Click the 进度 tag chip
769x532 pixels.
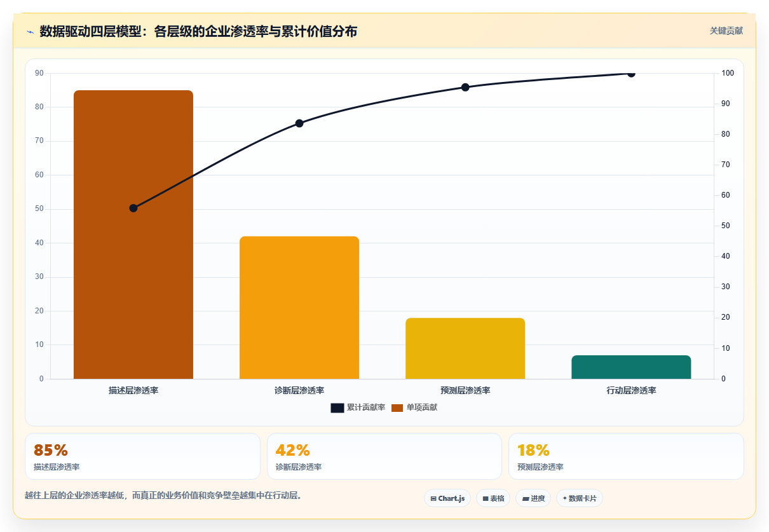click(x=533, y=498)
